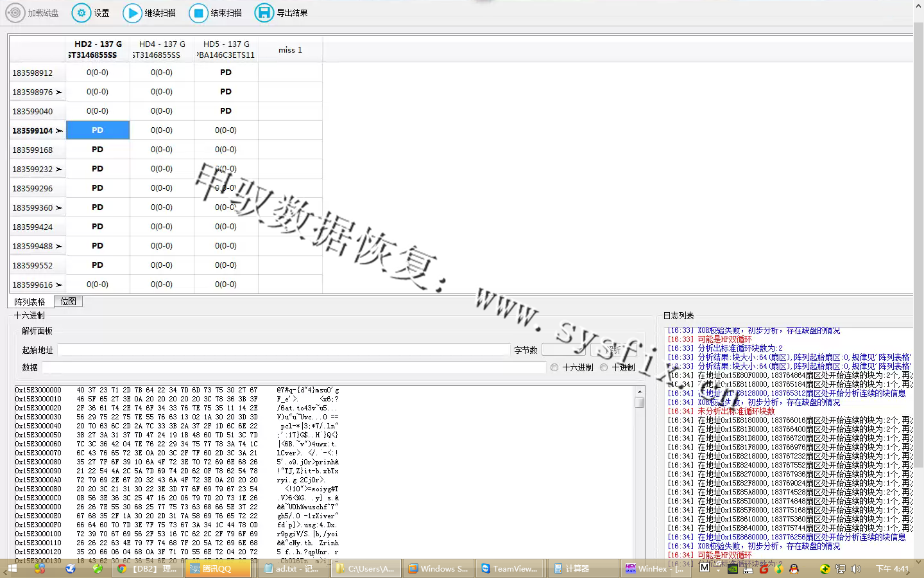Select row header 183598912

37,73
